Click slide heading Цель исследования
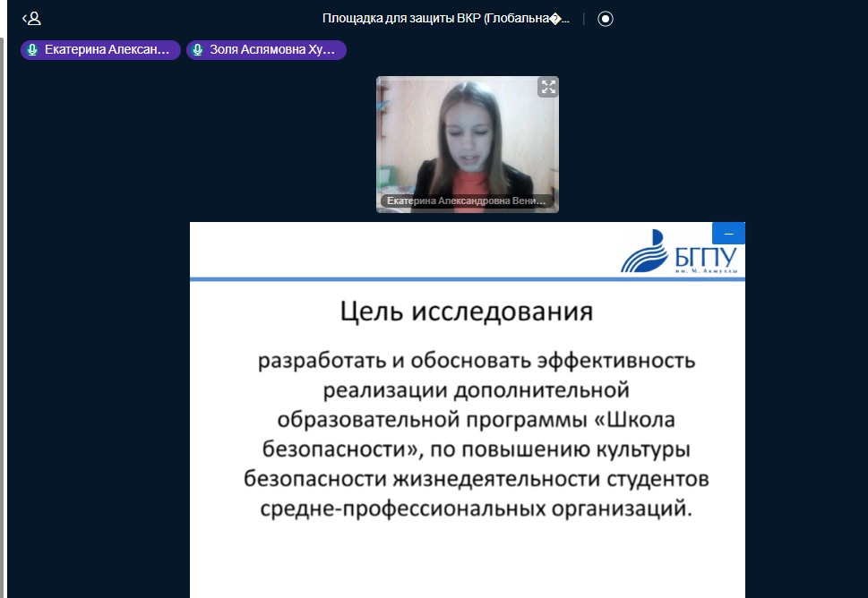This screenshot has height=598, width=868. (467, 312)
